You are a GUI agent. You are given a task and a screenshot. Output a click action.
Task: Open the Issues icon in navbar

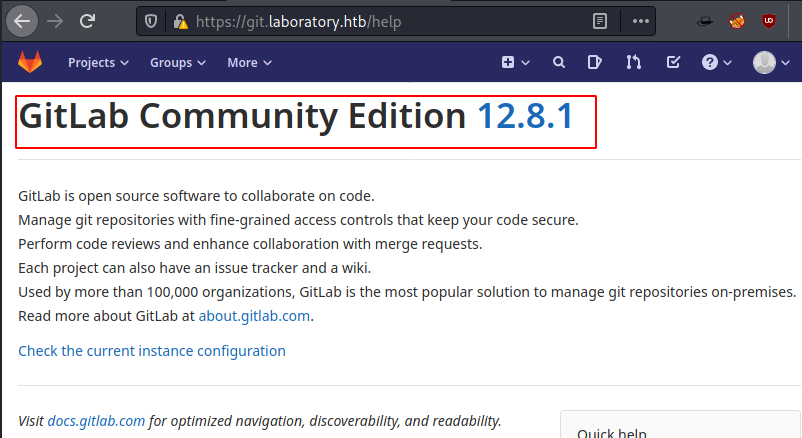coord(594,62)
